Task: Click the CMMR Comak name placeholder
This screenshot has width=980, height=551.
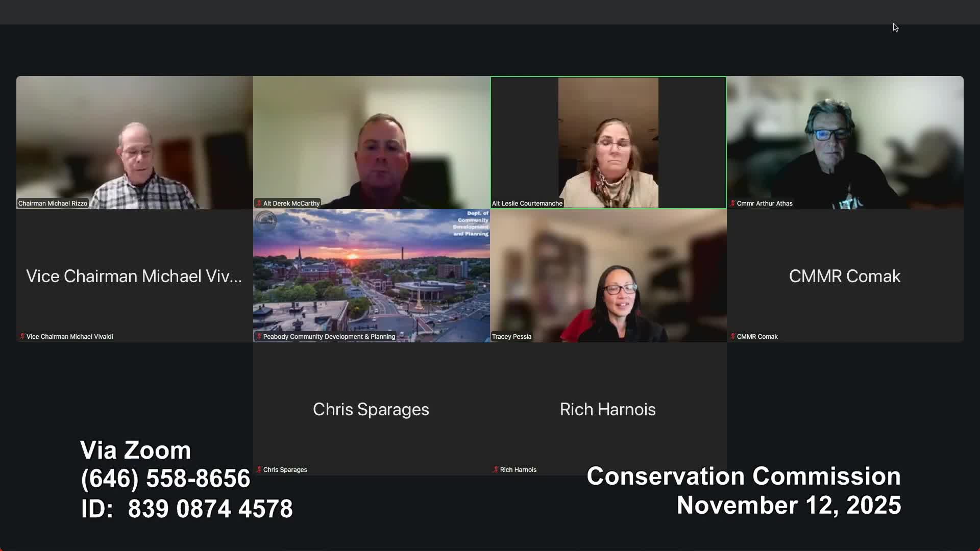Action: tap(845, 276)
